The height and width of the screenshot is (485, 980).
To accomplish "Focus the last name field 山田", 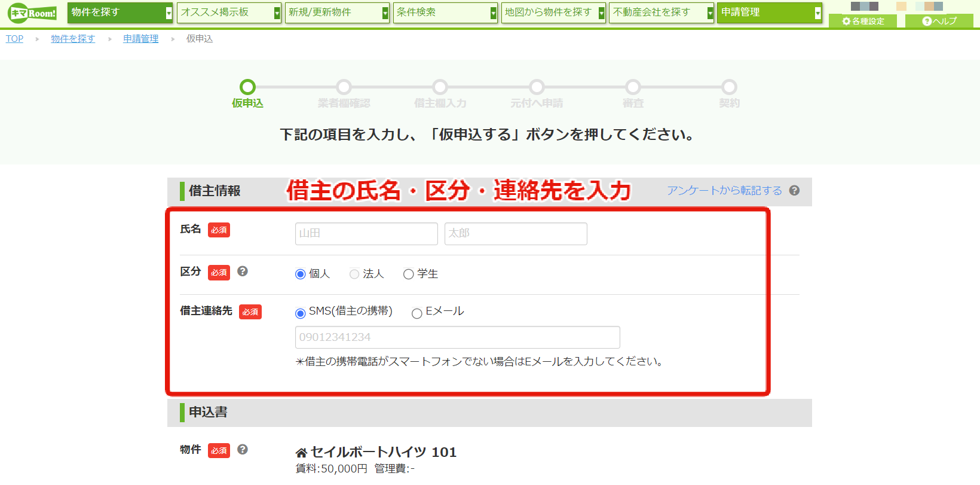I will coord(366,233).
